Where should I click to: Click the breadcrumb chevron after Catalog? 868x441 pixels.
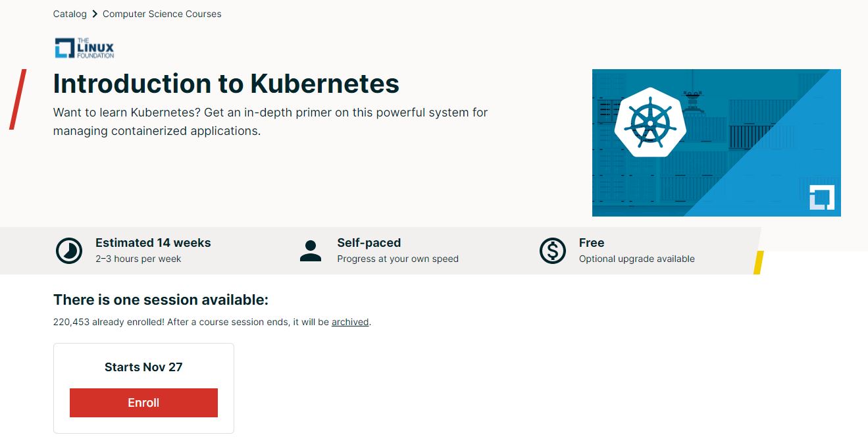[95, 14]
